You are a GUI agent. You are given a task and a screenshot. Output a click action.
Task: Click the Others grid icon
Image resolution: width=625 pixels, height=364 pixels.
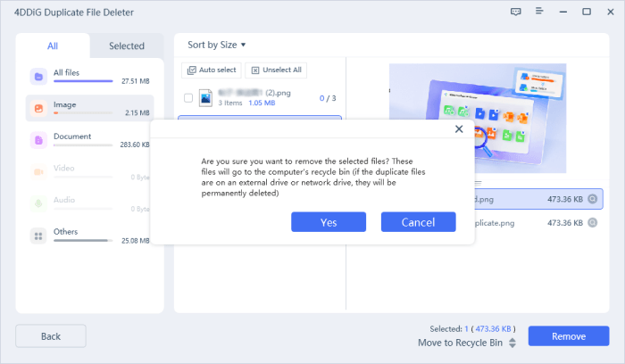pos(38,236)
